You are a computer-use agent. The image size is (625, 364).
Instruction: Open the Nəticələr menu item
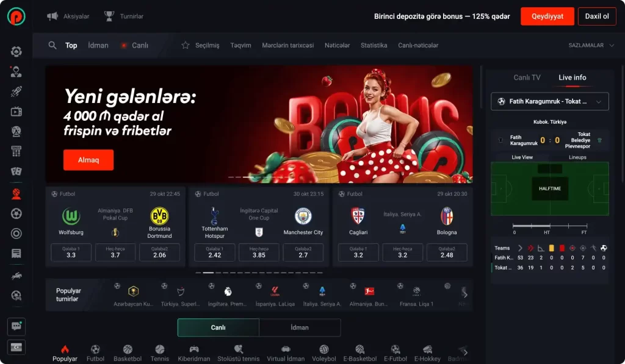pyautogui.click(x=337, y=45)
